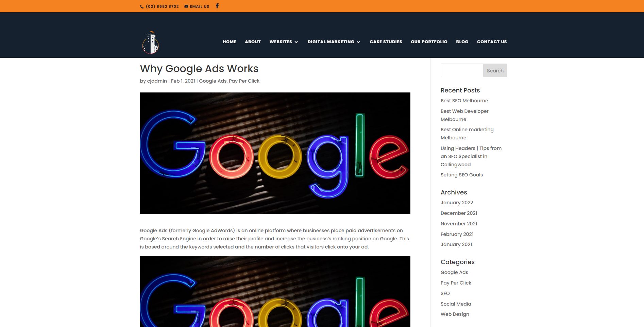Open the Using Headers SEO Specialist post
Screen dimensions: 644x327
pos(471,156)
